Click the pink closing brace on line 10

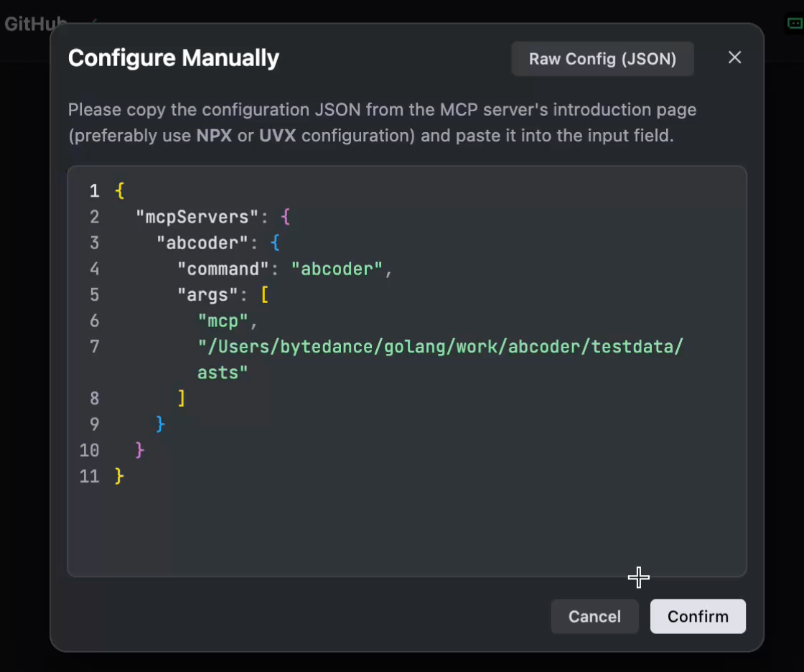140,450
